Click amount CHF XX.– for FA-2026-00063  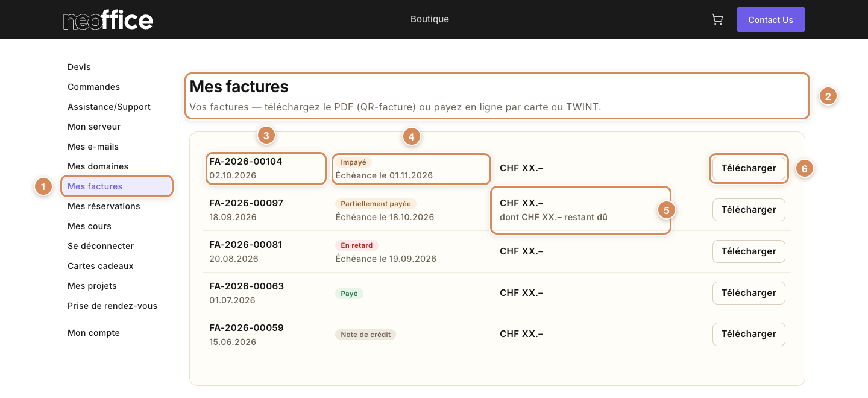tap(521, 293)
